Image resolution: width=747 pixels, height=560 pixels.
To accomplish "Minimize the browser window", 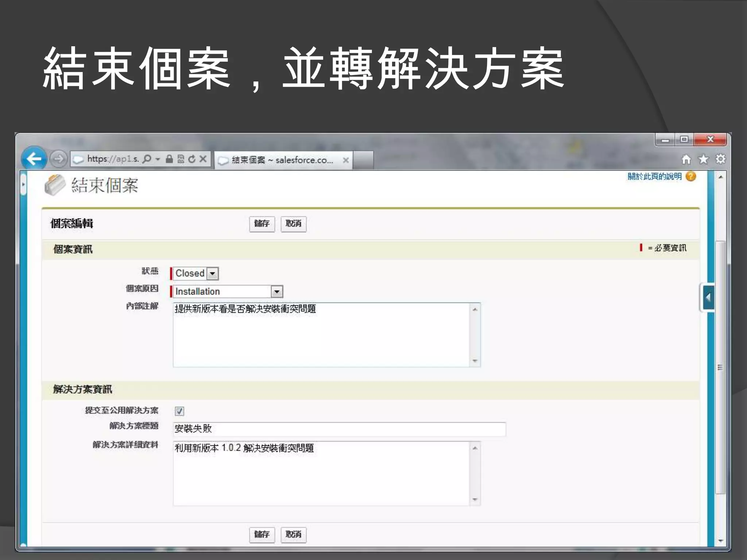I will pos(665,140).
